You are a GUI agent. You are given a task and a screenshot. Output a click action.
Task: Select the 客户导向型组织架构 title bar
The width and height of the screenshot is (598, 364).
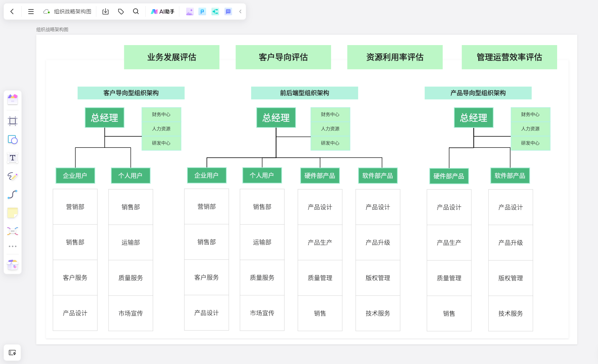[x=131, y=93]
